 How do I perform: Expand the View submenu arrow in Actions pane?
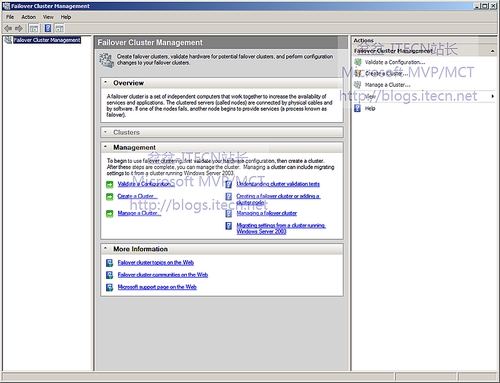point(493,96)
